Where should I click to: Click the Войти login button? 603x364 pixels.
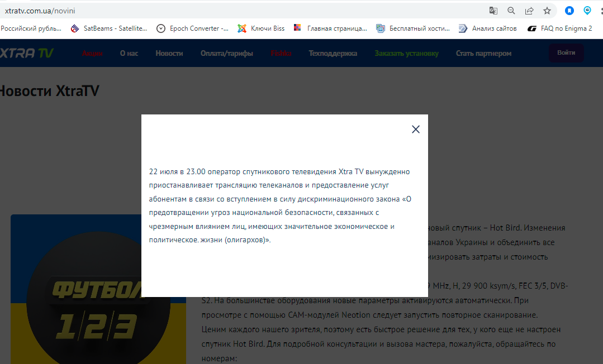566,52
